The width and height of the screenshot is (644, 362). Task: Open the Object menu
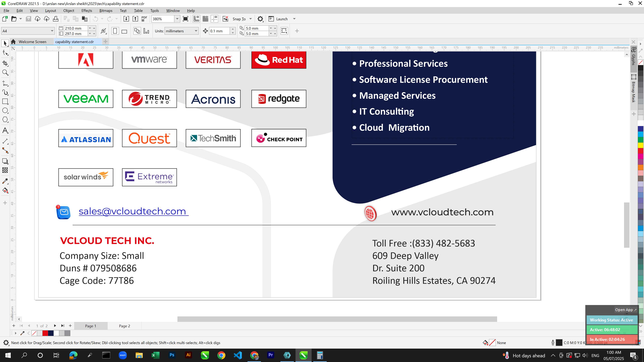69,11
